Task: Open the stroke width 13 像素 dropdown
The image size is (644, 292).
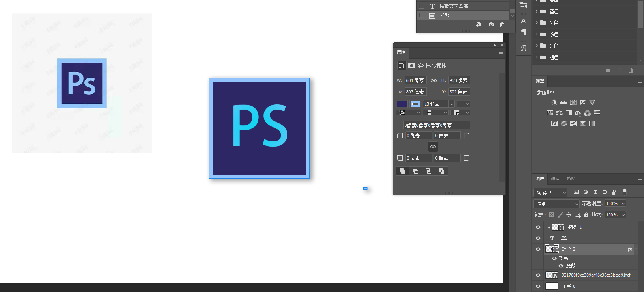Action: pos(452,104)
